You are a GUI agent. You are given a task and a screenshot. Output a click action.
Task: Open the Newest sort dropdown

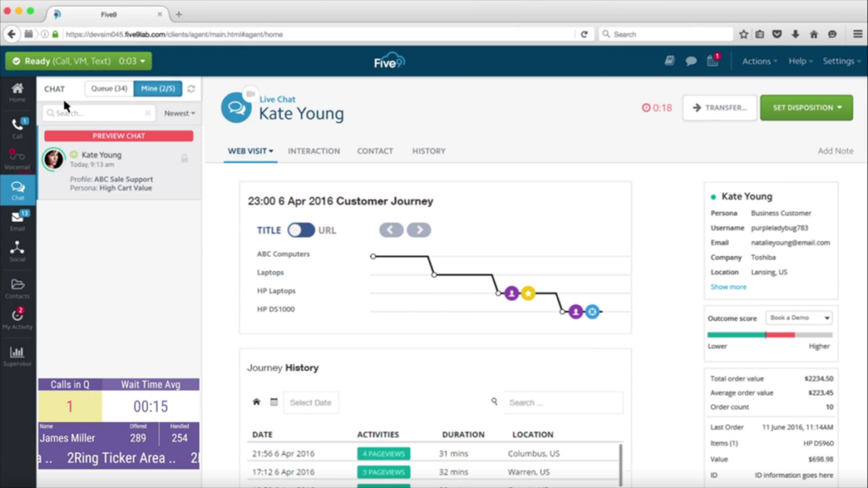coord(180,113)
